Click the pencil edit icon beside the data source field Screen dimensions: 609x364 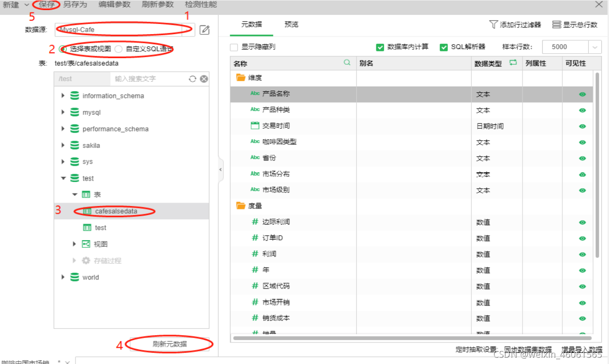point(204,30)
